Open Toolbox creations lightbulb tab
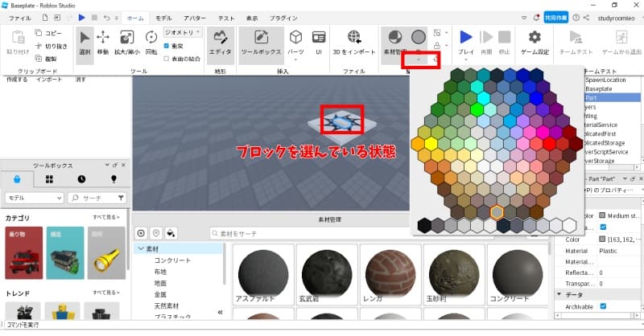644x336 pixels. [x=114, y=179]
